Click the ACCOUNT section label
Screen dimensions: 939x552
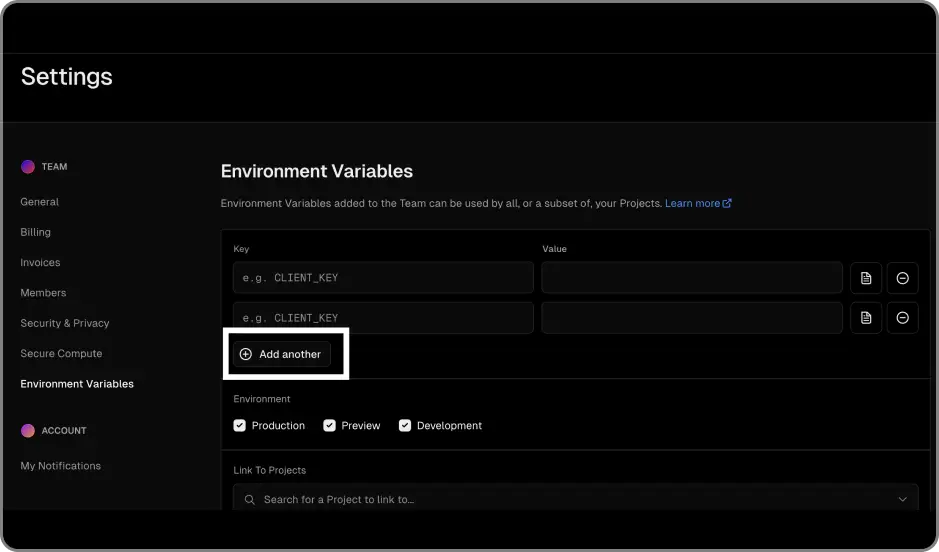pos(64,430)
